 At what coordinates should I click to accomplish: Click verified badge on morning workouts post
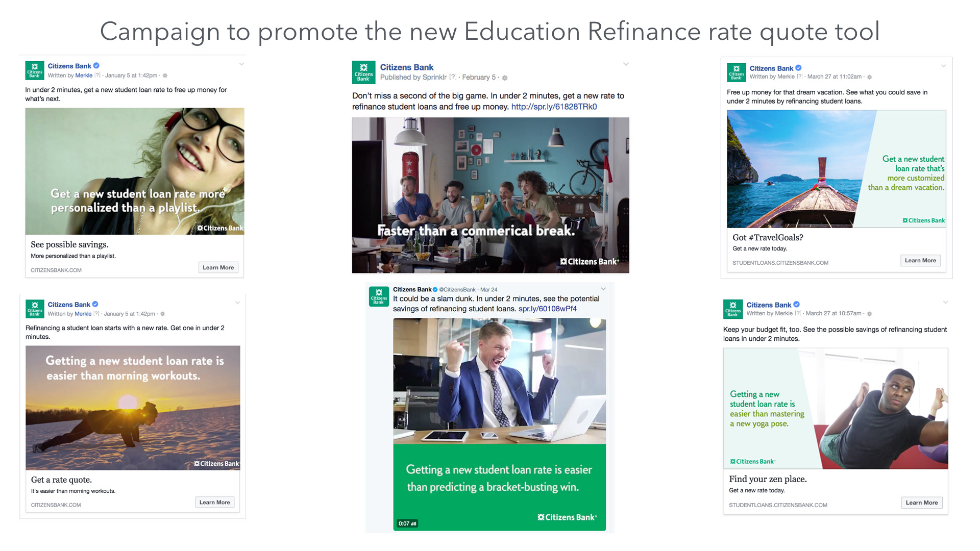[x=95, y=304]
